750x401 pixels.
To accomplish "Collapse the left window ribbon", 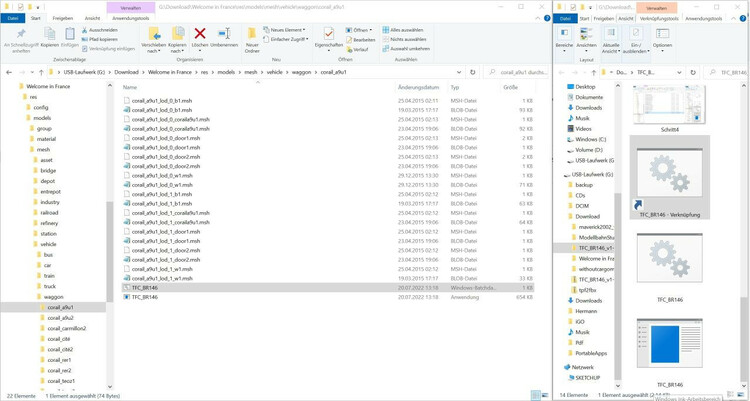I will pyautogui.click(x=538, y=18).
